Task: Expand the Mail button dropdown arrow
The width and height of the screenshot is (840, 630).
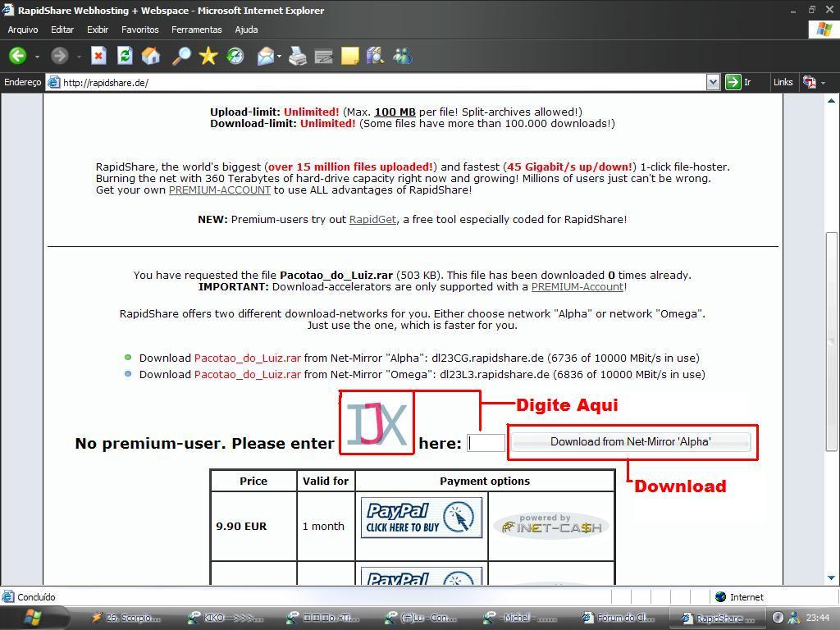Action: 280,57
